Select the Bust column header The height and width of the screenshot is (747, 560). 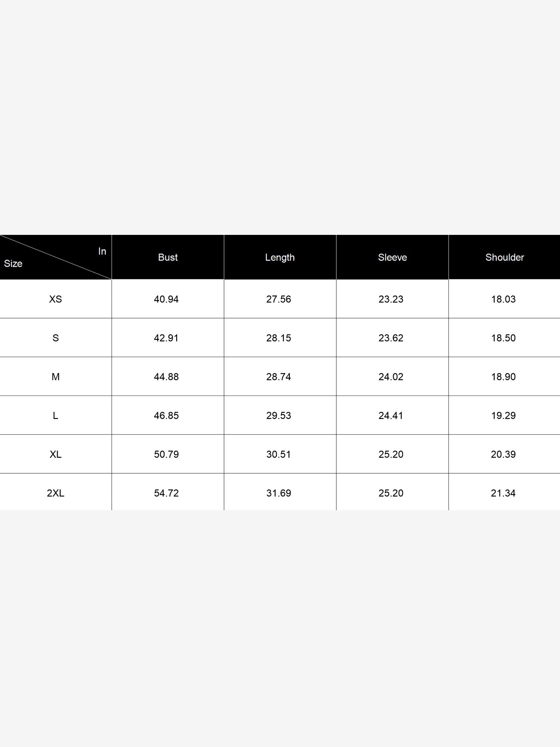(x=168, y=257)
